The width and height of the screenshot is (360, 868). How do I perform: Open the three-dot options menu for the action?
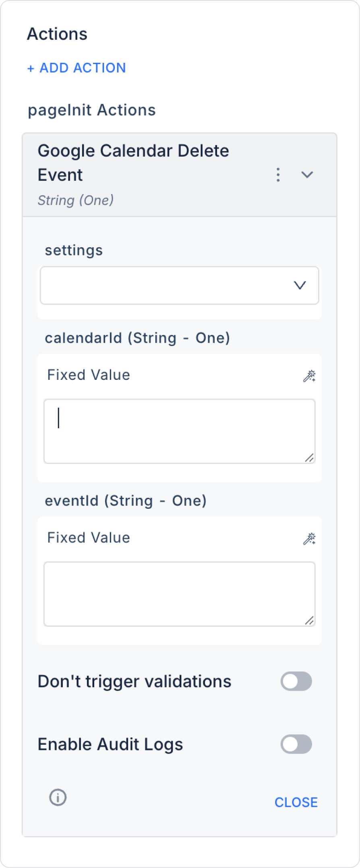click(278, 175)
